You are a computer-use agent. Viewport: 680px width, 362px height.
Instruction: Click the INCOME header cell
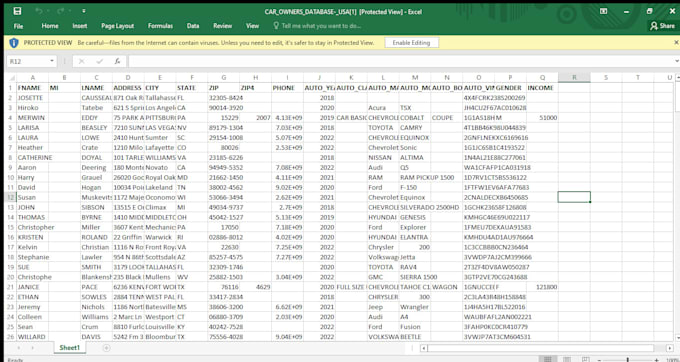[542, 88]
